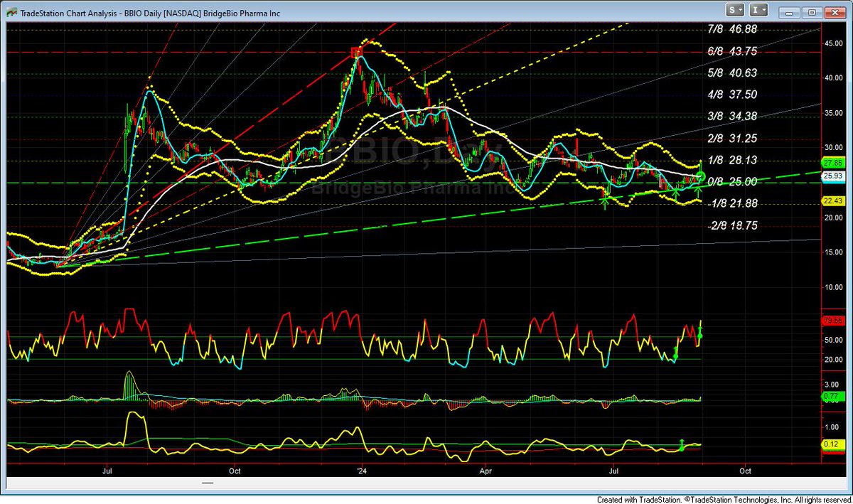Click the '24 year label on the time axis
Viewport: 853px width, 504px height.
click(x=363, y=471)
